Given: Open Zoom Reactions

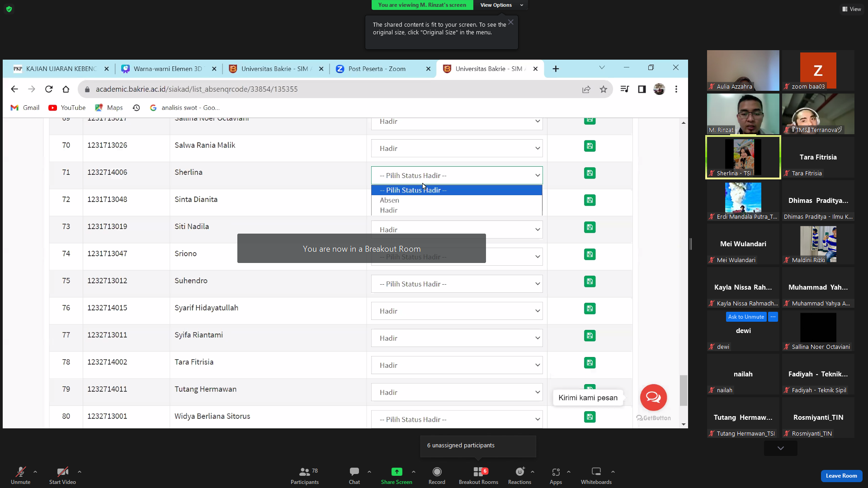Looking at the screenshot, I should point(519,476).
